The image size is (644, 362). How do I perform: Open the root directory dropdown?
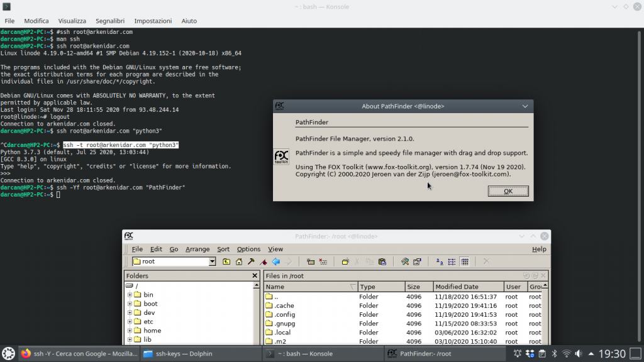click(x=212, y=261)
